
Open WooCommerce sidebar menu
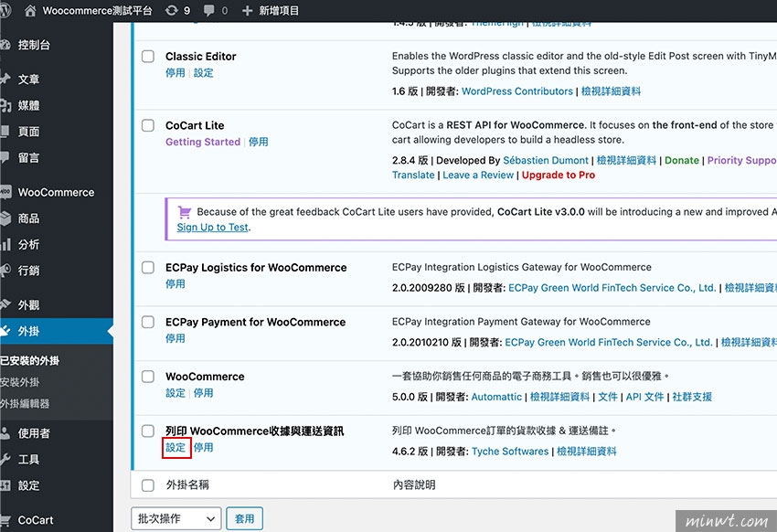pos(56,192)
